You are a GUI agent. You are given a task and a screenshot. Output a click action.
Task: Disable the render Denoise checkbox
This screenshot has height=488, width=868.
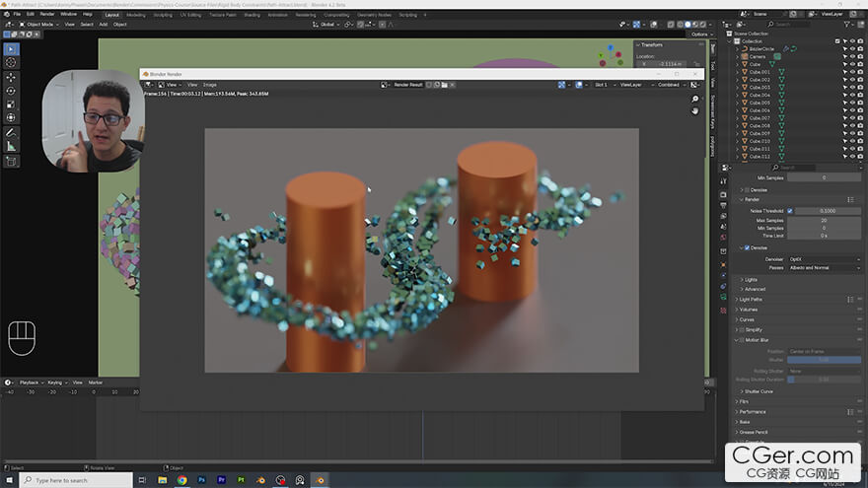(x=747, y=247)
